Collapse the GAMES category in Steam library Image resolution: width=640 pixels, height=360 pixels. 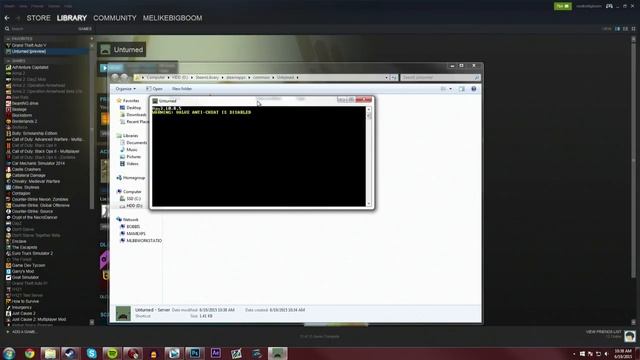coord(8,60)
